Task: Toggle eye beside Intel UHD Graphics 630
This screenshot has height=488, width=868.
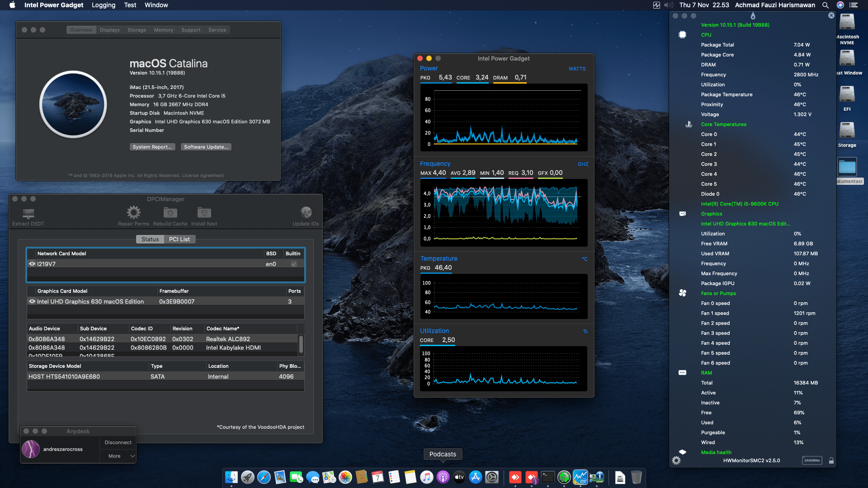Action: 32,301
